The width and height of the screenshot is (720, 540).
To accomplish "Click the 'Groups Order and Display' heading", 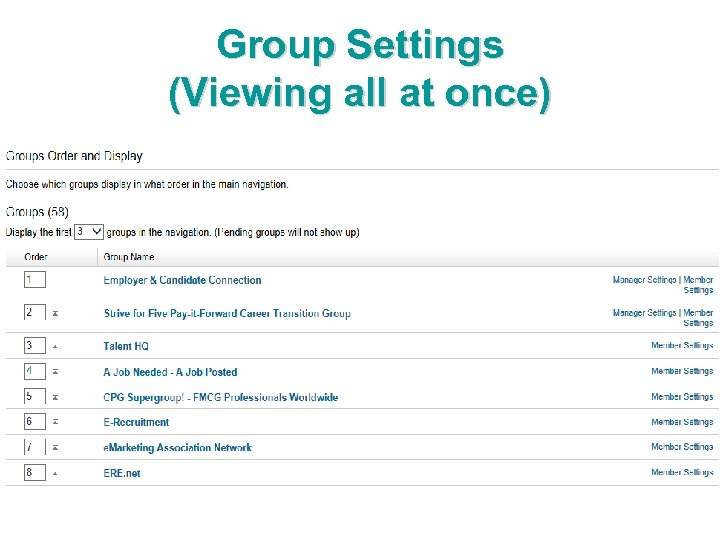I will (74, 156).
